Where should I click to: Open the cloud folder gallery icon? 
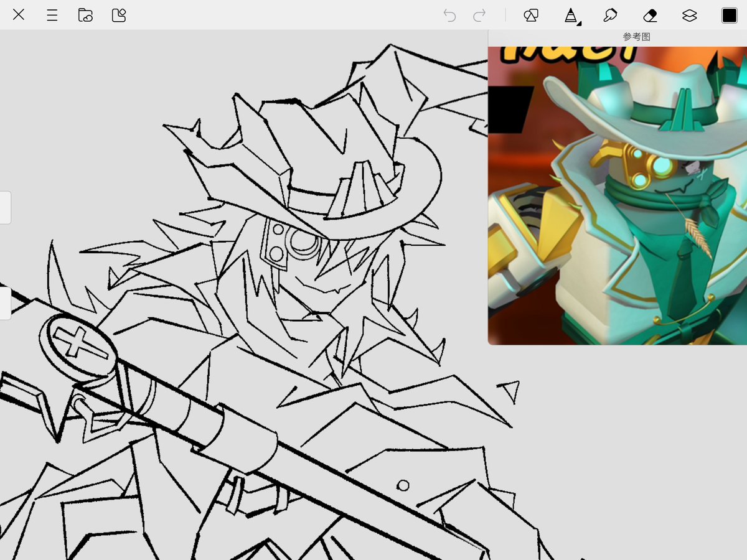85,15
